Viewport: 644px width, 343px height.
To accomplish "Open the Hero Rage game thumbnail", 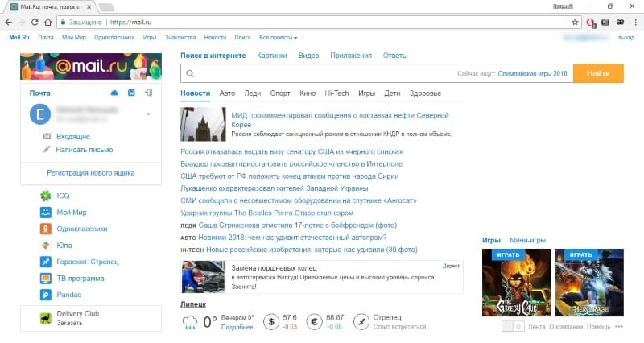I will point(589,282).
